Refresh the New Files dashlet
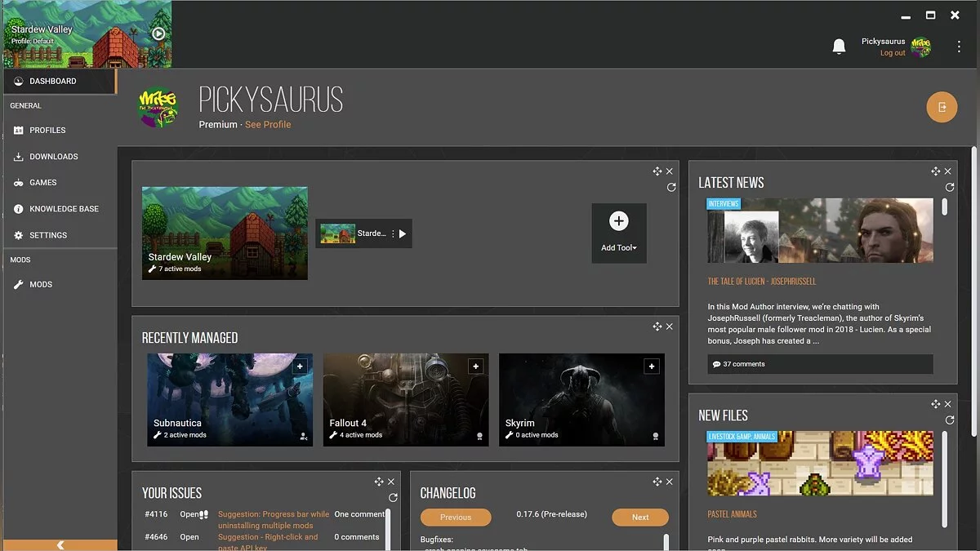 (950, 420)
